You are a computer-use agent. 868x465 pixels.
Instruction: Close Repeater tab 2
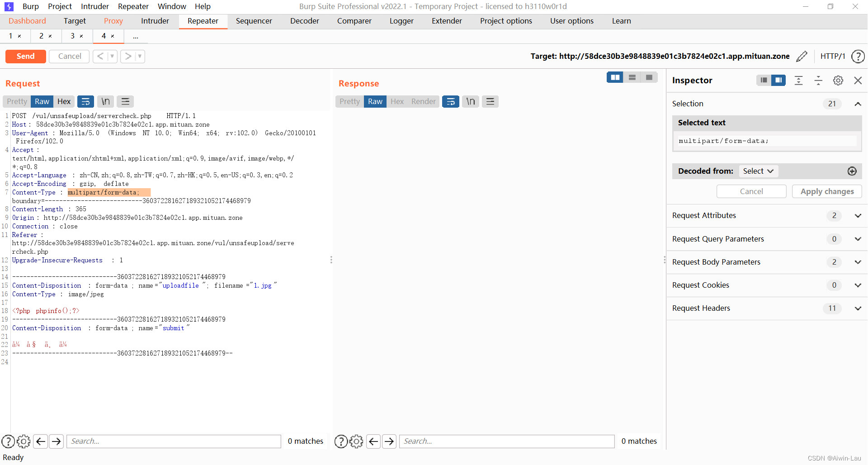50,36
